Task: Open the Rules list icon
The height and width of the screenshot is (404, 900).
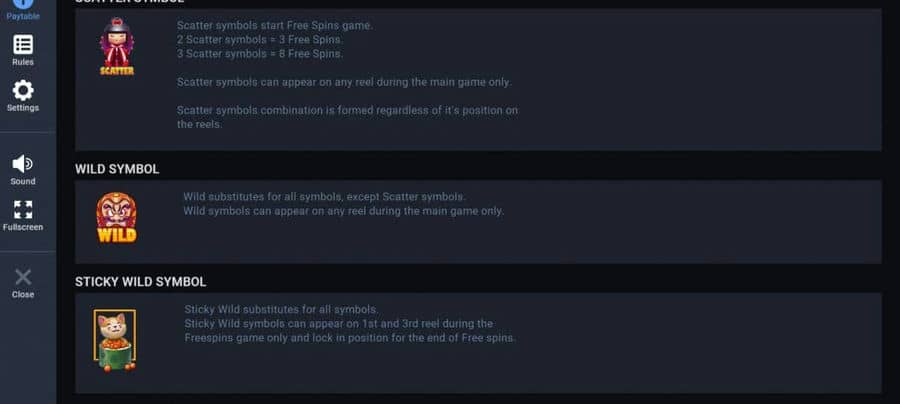Action: [23, 44]
